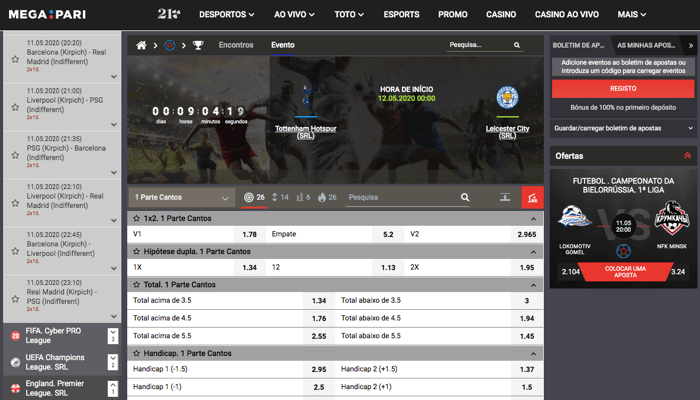Screen dimensions: 700x400
Task: Click the FIFA Cyber PRO League icon
Action: 15,336
